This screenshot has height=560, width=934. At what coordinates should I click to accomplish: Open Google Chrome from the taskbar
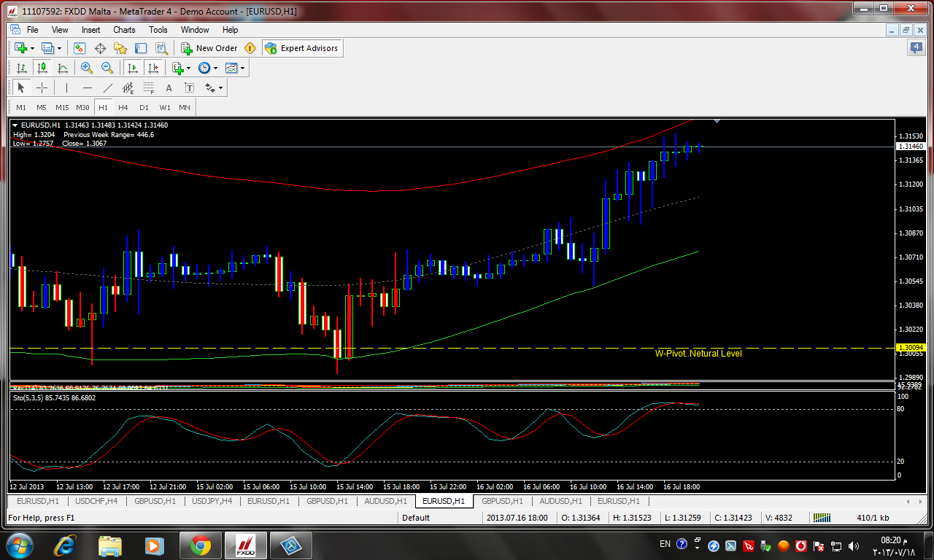click(x=201, y=545)
